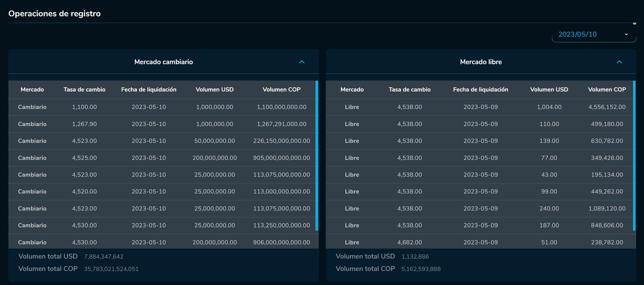Click Volumen COP header in Mercado libre table
This screenshot has width=644, height=285.
coord(607,90)
